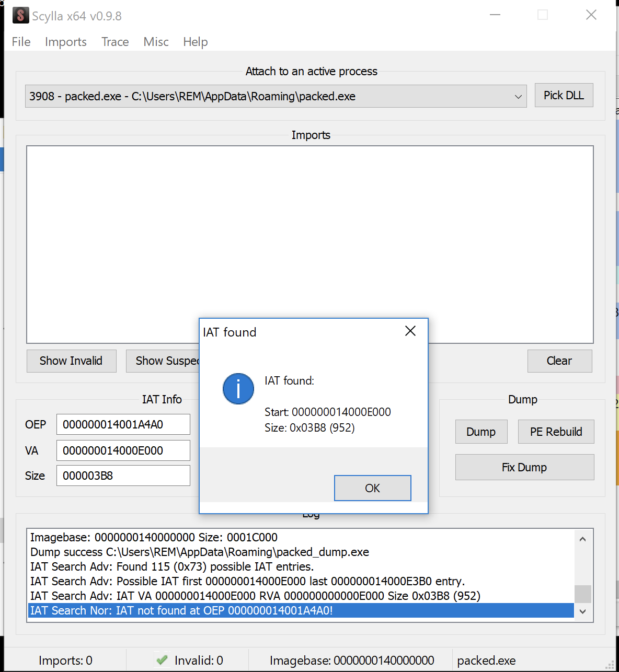Click the green checkmark icon in status bar

click(162, 660)
